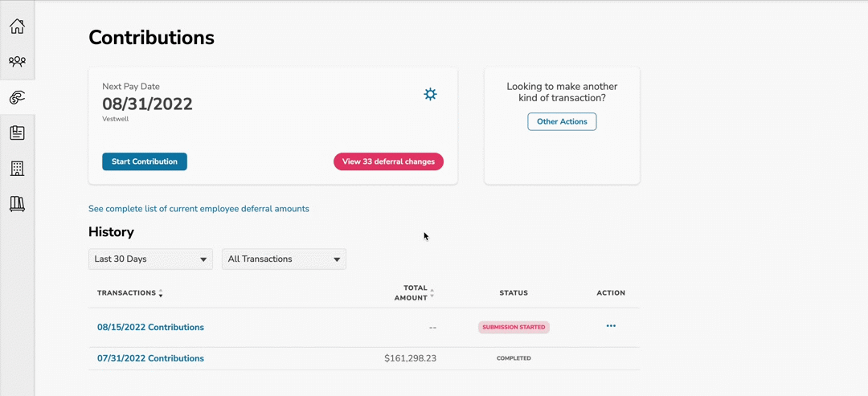This screenshot has height=396, width=868.
Task: Sort by the Transactions column arrows
Action: click(161, 293)
